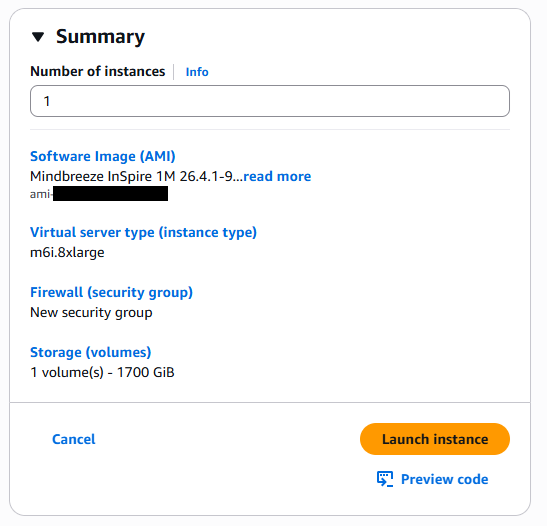Click the Preview code icon

click(385, 479)
